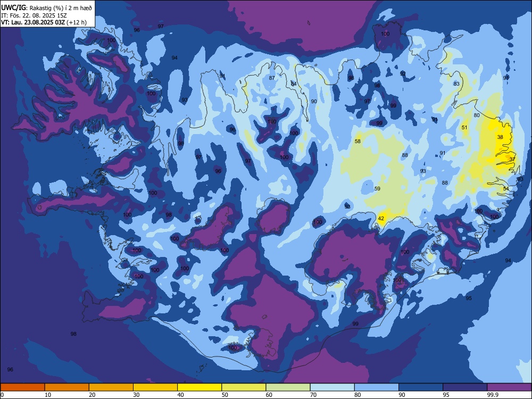The image size is (532, 399).
Task: Click the humidity value '87' in the north
Action: click(272, 78)
